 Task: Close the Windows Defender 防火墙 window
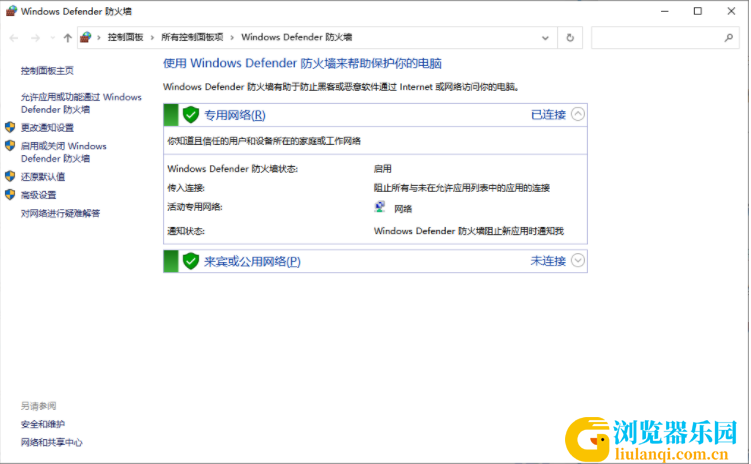click(x=731, y=11)
